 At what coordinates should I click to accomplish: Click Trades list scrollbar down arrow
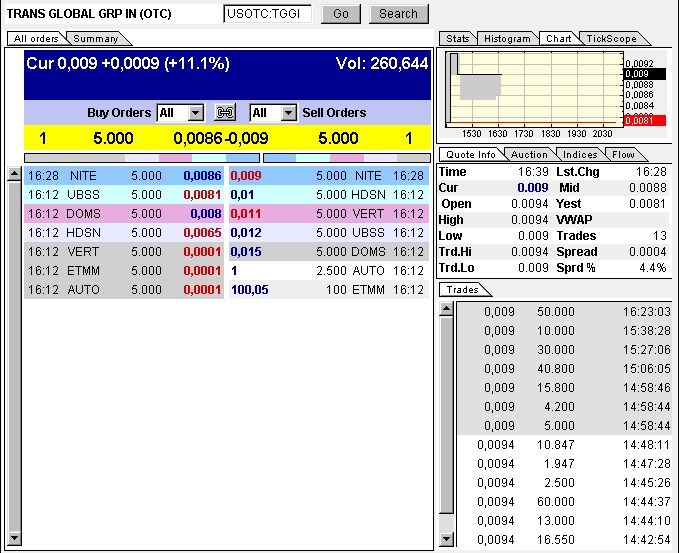click(x=446, y=539)
